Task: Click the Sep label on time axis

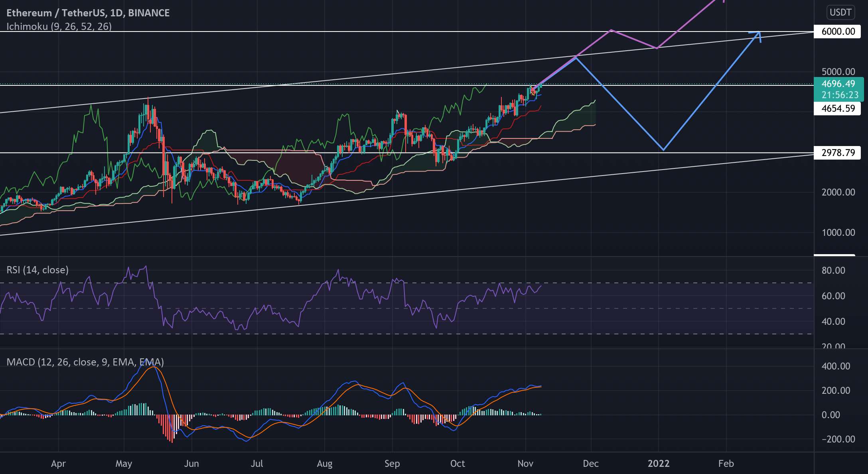Action: [392, 464]
